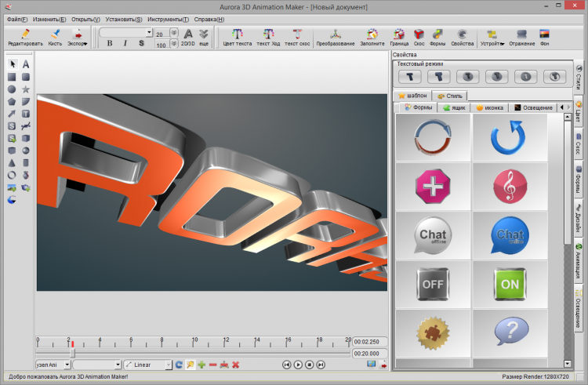Viewport: 588px width, 385px height.
Task: Toggle bold text formatting
Action: point(109,44)
